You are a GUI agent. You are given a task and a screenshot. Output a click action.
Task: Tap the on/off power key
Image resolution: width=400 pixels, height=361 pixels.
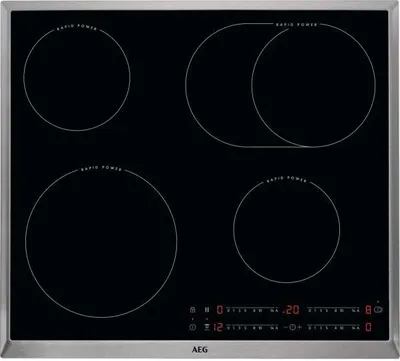pyautogui.click(x=192, y=327)
